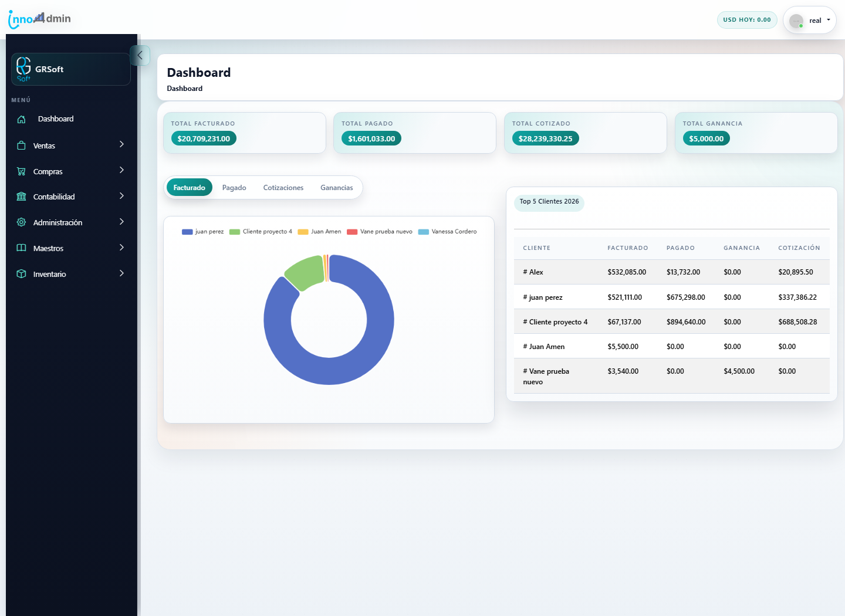Click the GRSoft company logo
The image size is (845, 616).
(23, 69)
